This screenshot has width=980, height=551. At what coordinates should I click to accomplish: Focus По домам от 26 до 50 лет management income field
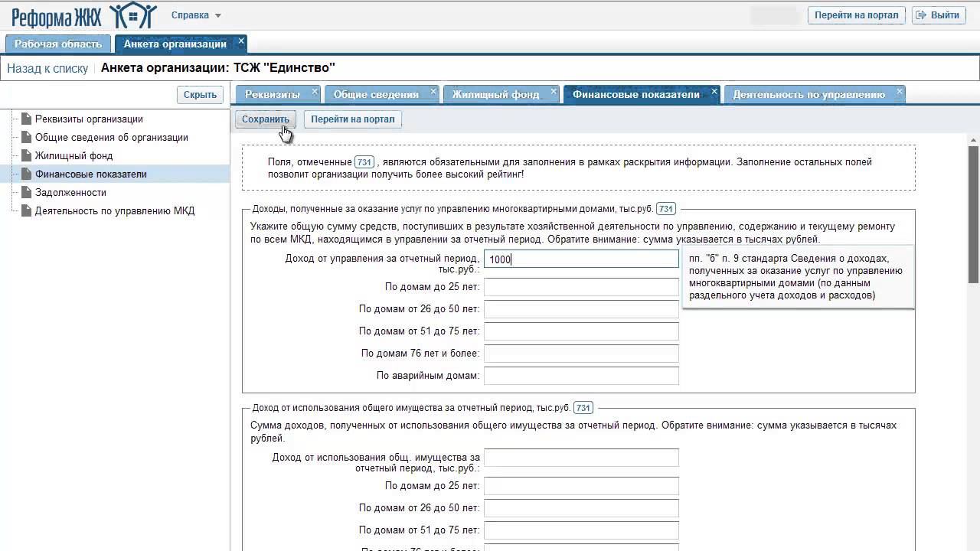[x=581, y=309]
